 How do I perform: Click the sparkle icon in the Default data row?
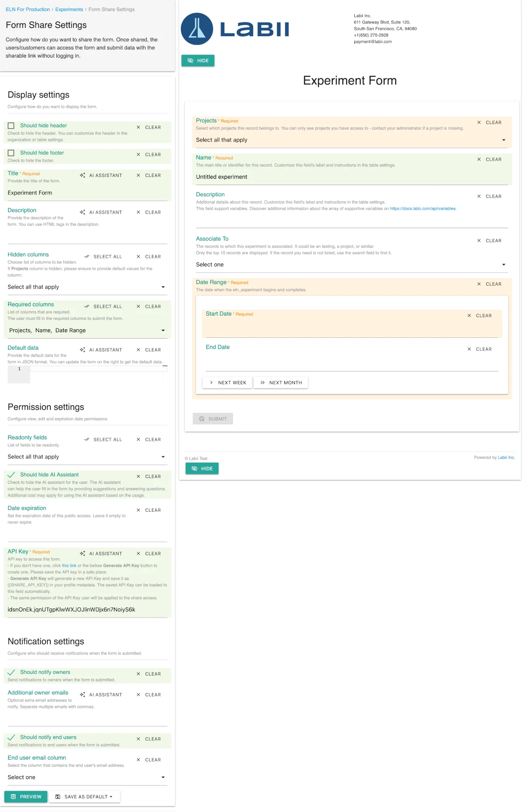82,350
